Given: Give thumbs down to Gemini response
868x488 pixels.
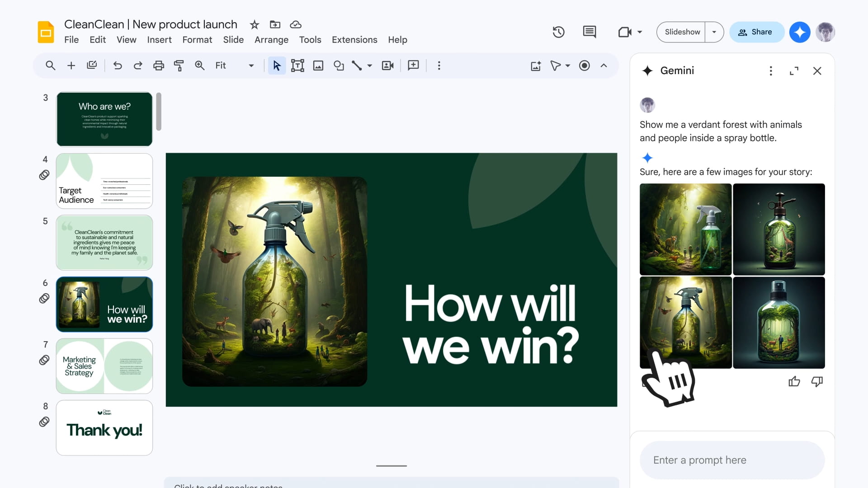Looking at the screenshot, I should [817, 382].
